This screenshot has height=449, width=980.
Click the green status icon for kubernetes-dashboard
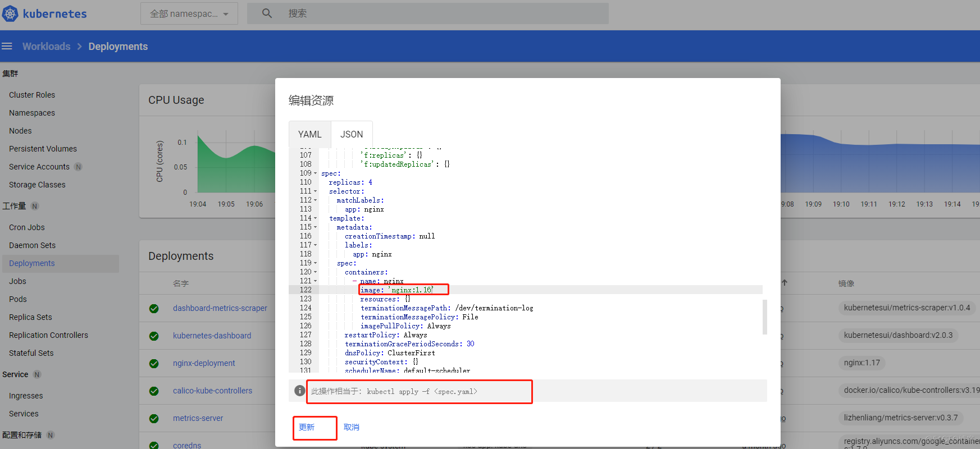154,336
